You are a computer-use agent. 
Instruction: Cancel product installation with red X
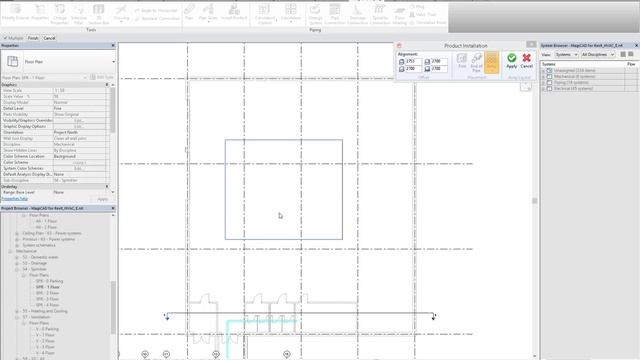(x=527, y=60)
